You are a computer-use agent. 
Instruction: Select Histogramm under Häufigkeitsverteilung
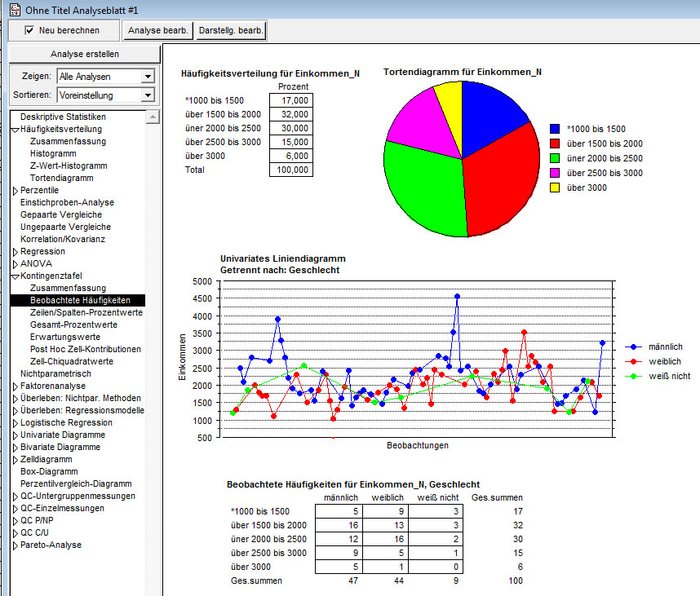pyautogui.click(x=53, y=153)
